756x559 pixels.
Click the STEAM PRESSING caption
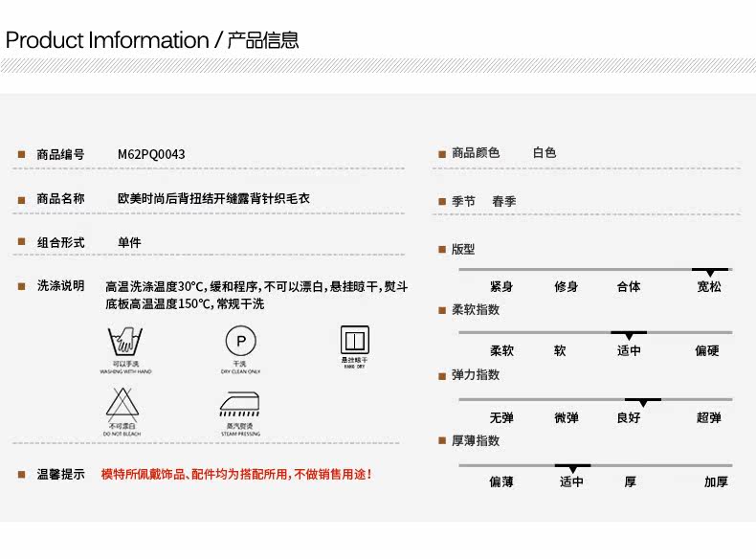click(240, 434)
